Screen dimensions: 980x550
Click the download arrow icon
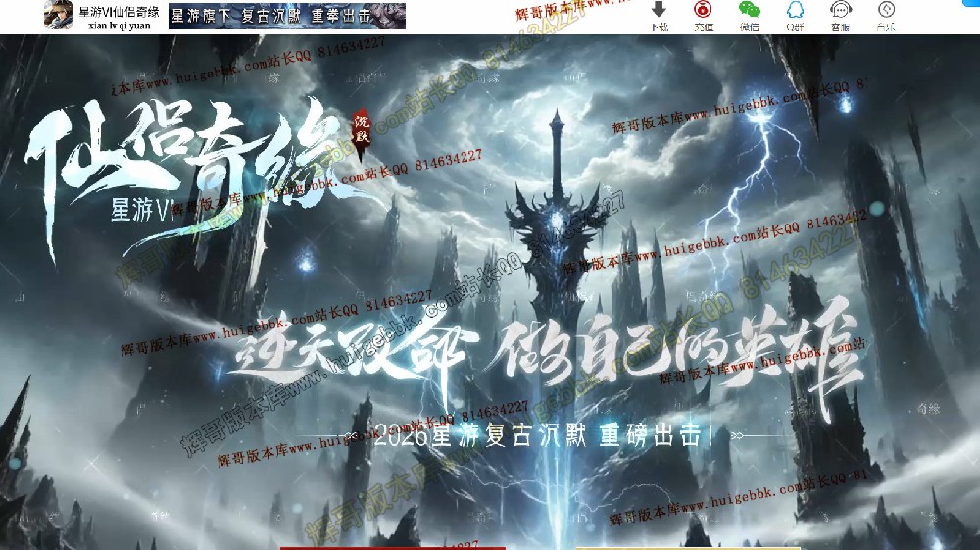(x=659, y=9)
